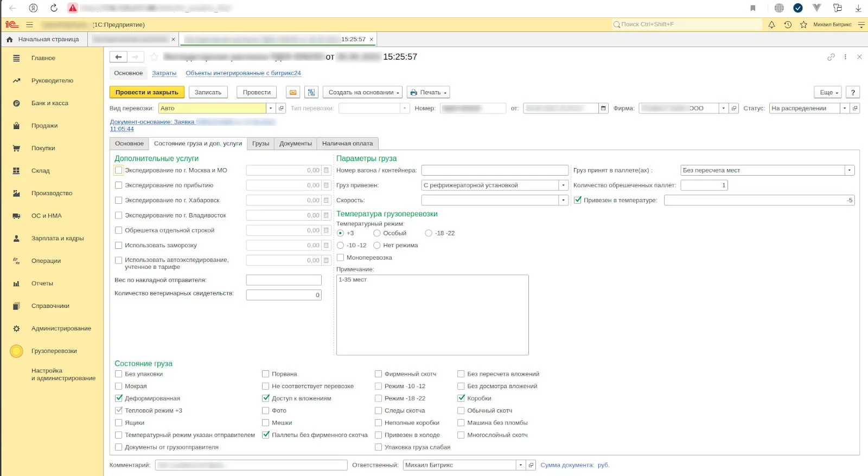Uncheck the Коробки checkbox
Screen dimensions: 868x476
[x=461, y=398]
